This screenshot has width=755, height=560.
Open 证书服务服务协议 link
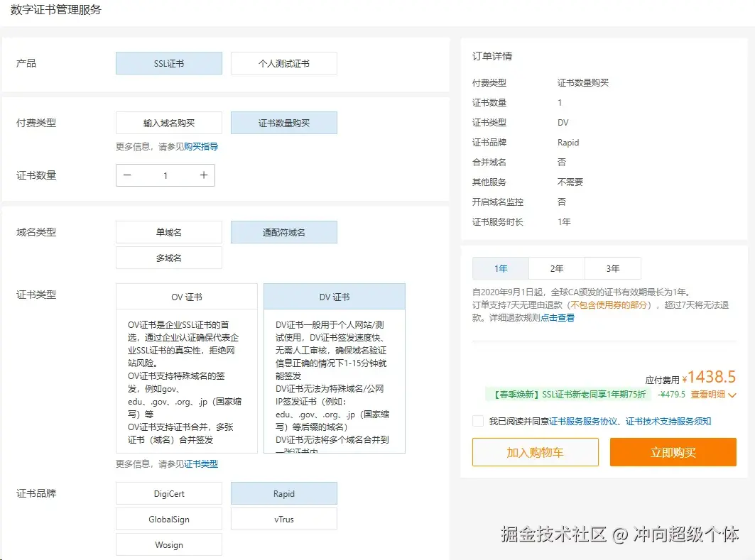[x=583, y=421]
